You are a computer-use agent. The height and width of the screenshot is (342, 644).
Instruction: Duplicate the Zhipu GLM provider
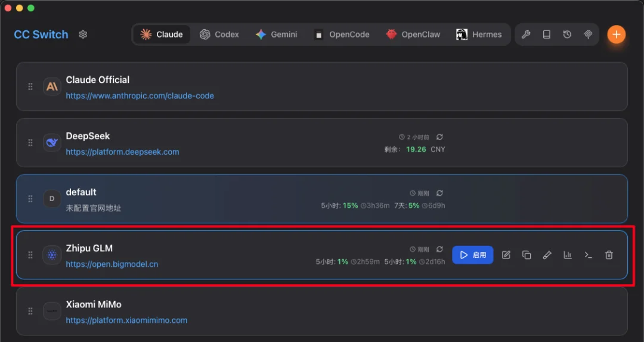527,255
